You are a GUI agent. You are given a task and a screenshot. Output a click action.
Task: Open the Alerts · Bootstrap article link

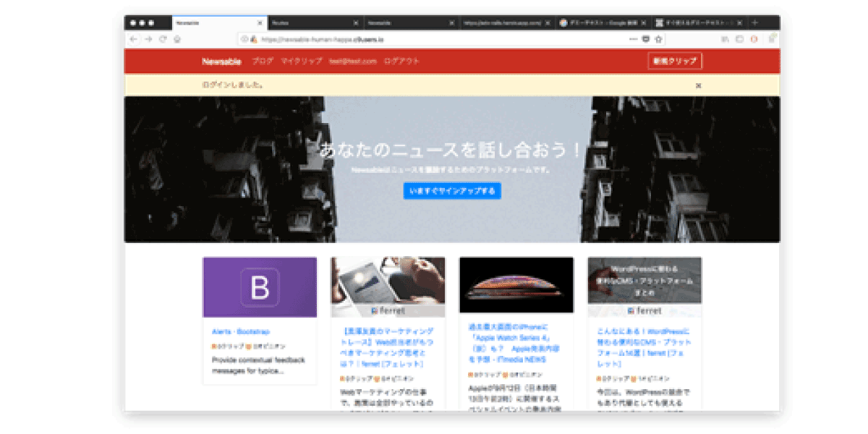click(241, 332)
